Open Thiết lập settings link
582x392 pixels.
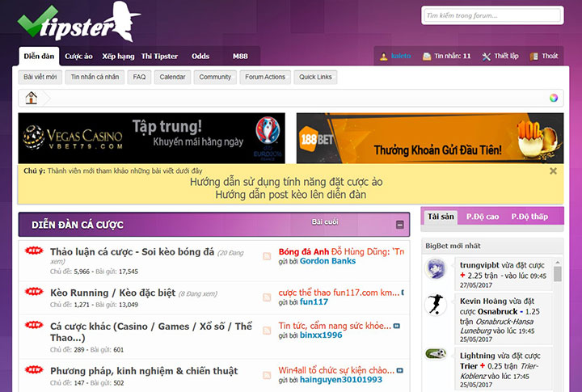click(506, 56)
